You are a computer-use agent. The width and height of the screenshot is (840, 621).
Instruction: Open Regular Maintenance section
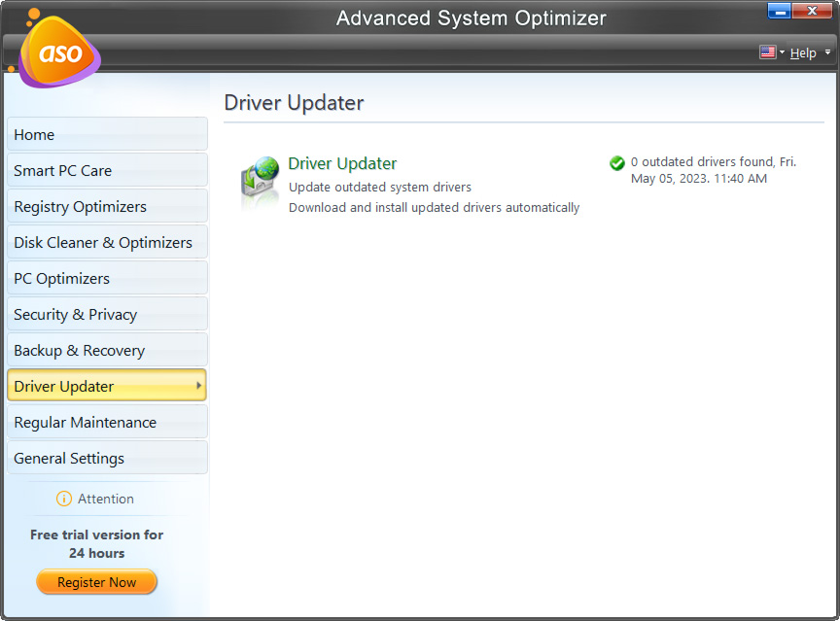tap(107, 422)
